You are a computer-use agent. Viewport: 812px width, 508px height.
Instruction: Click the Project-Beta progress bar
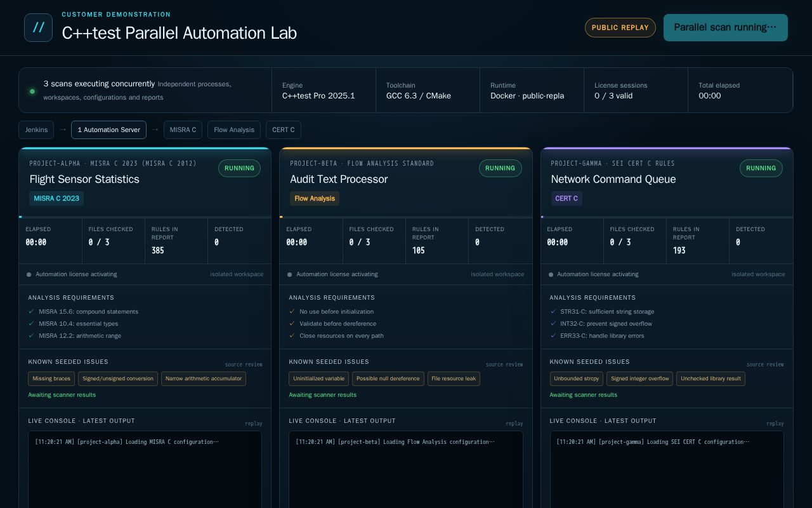click(406, 217)
